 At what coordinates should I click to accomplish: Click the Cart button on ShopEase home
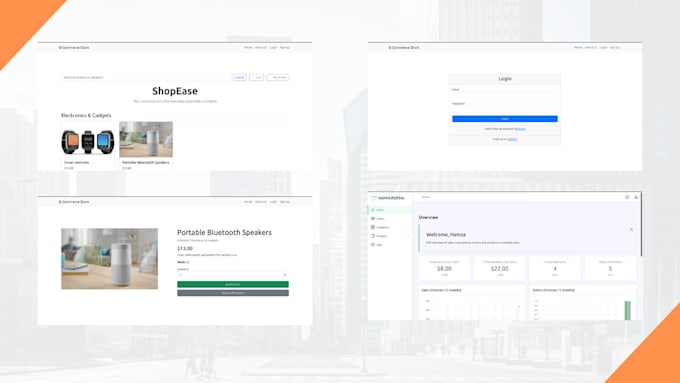tap(256, 77)
